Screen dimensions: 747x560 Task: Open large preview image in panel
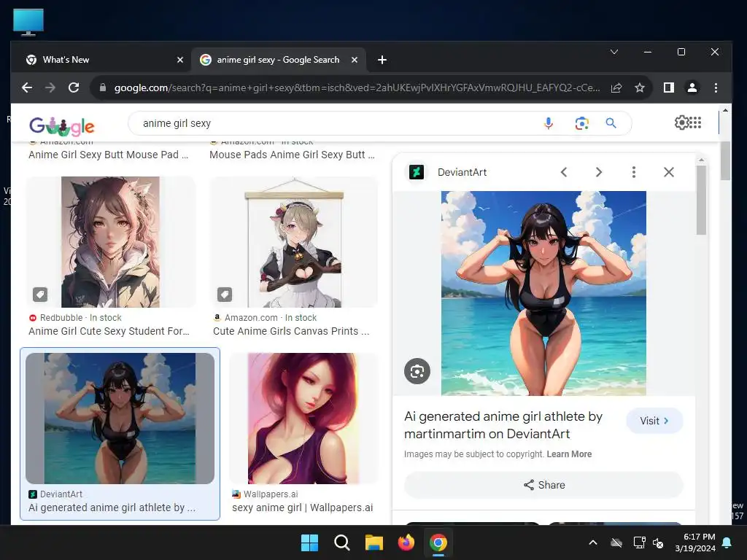[543, 293]
